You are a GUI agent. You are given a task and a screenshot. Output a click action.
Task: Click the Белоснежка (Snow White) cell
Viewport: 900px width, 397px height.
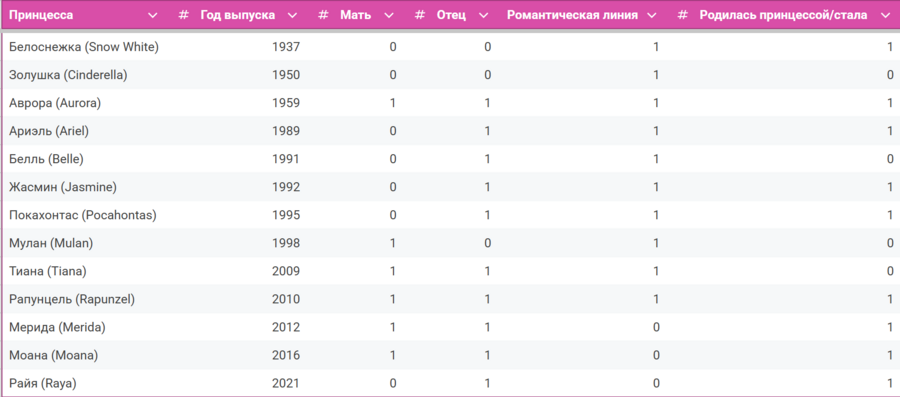coord(84,47)
